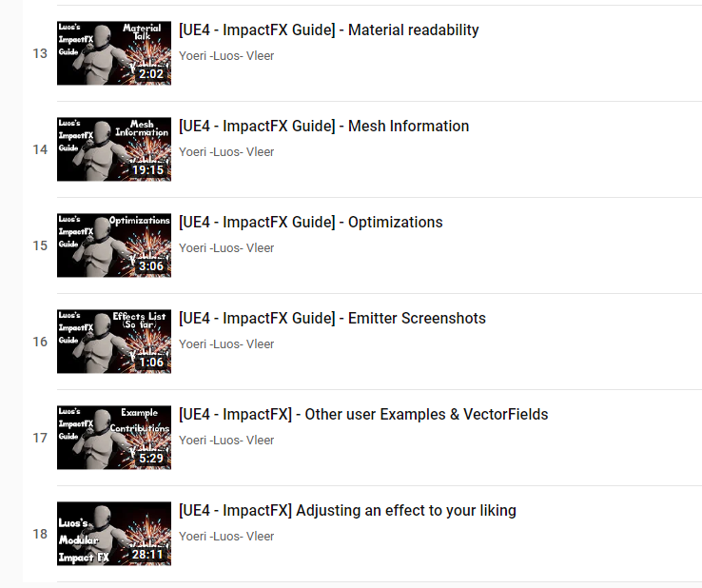Viewport: 702px width, 588px height.
Task: Open channel name under video 15
Action: tap(226, 248)
